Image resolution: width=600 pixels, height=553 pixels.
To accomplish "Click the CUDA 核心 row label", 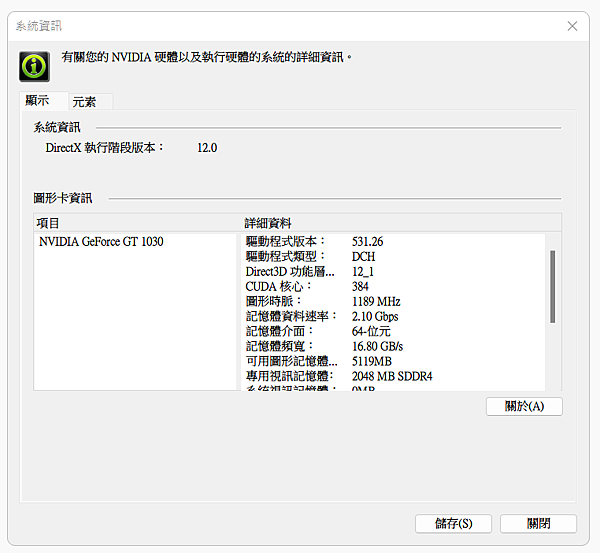I will (x=279, y=287).
